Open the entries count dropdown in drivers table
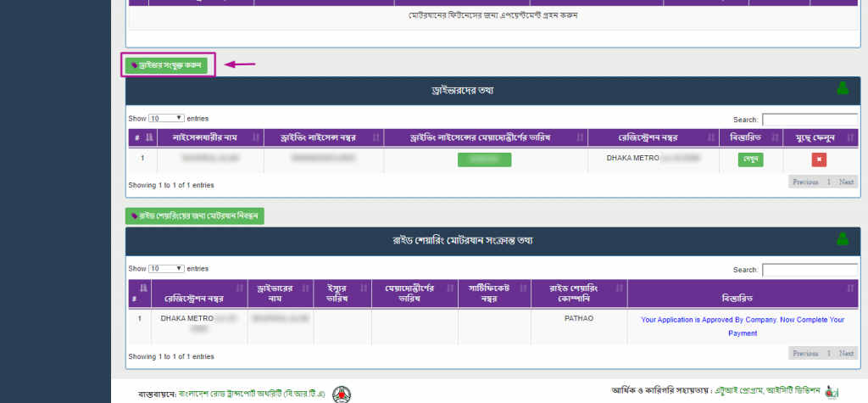 (x=167, y=118)
